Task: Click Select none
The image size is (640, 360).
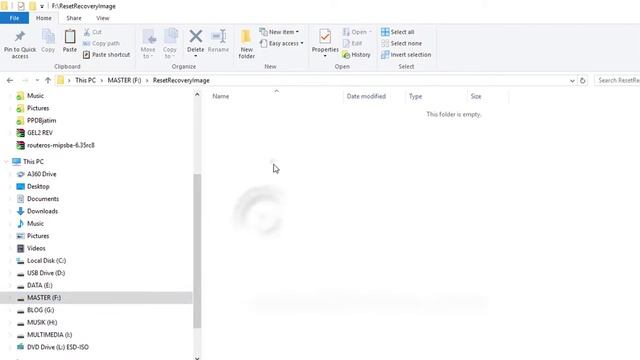Action: pyautogui.click(x=401, y=43)
